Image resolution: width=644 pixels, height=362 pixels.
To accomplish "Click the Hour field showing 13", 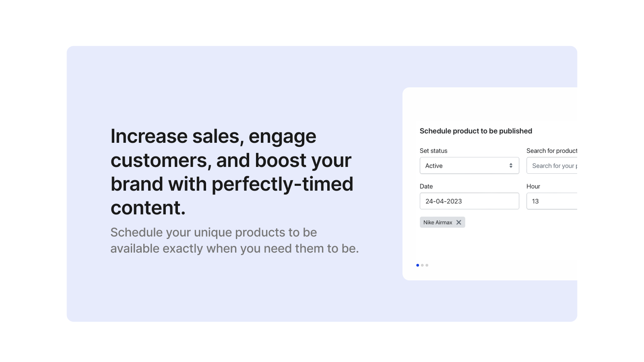I will point(552,201).
